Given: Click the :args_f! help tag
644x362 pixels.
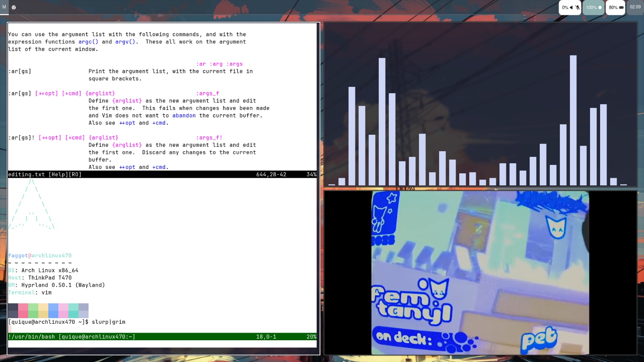Looking at the screenshot, I should coord(209,138).
